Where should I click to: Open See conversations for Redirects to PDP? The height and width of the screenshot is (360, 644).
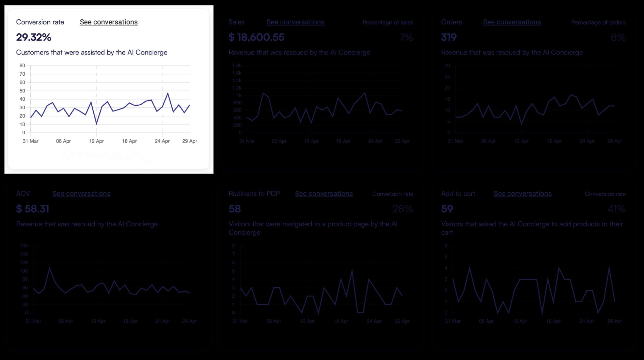[x=324, y=194]
